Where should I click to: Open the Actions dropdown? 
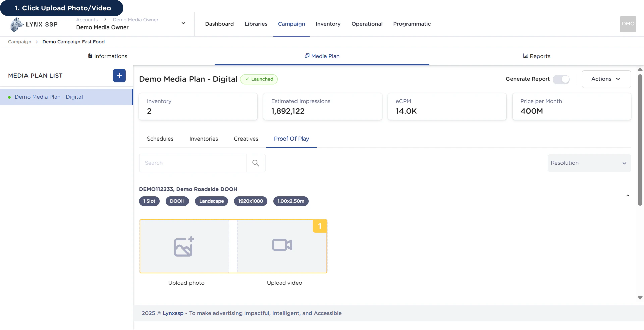[x=606, y=79]
